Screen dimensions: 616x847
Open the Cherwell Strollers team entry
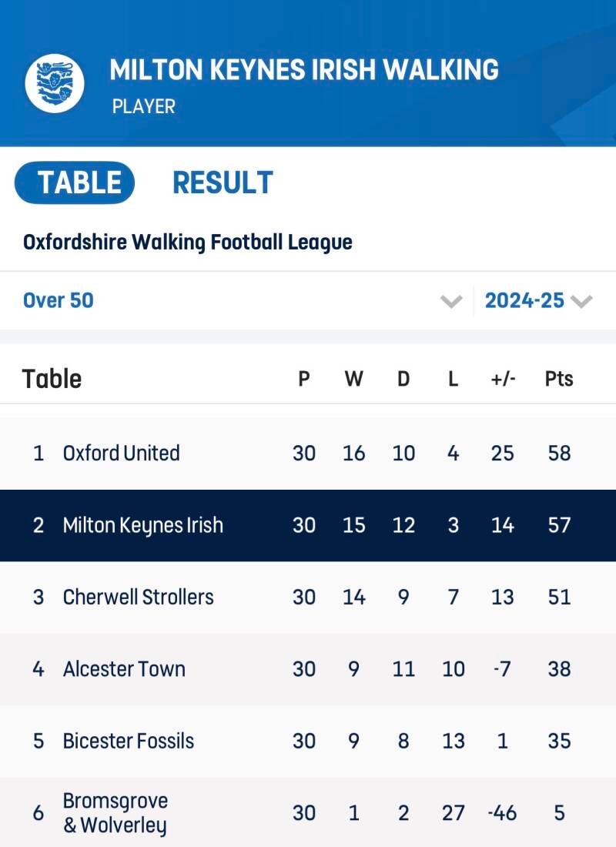coord(138,597)
